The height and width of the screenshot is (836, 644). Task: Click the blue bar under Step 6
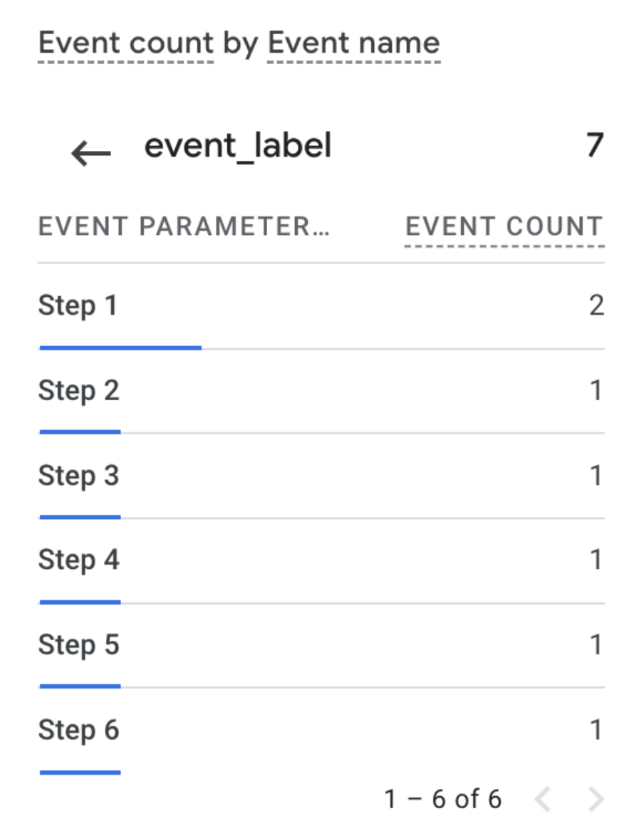(80, 772)
